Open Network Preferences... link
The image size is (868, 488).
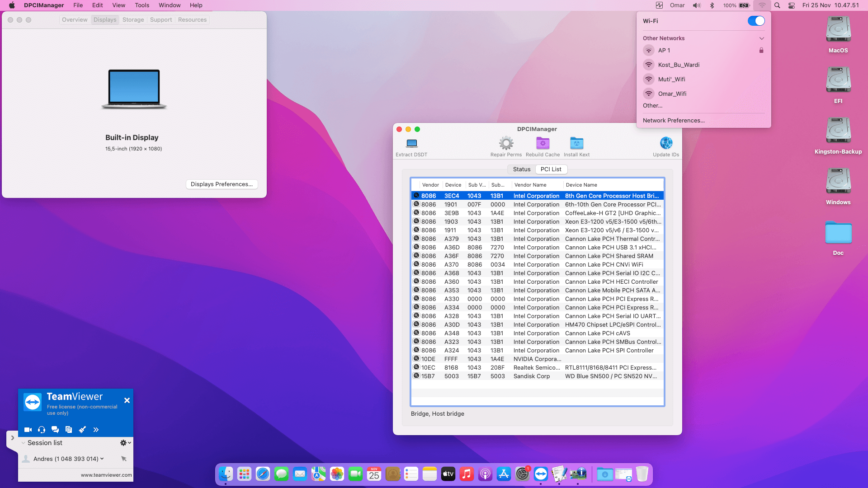[x=674, y=121]
